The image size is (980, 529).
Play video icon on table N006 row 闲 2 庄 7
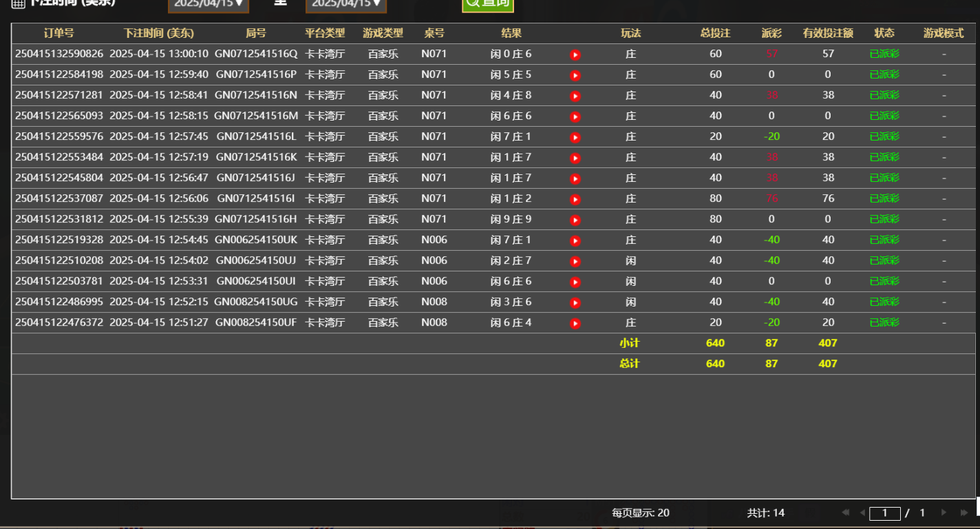[x=575, y=260]
